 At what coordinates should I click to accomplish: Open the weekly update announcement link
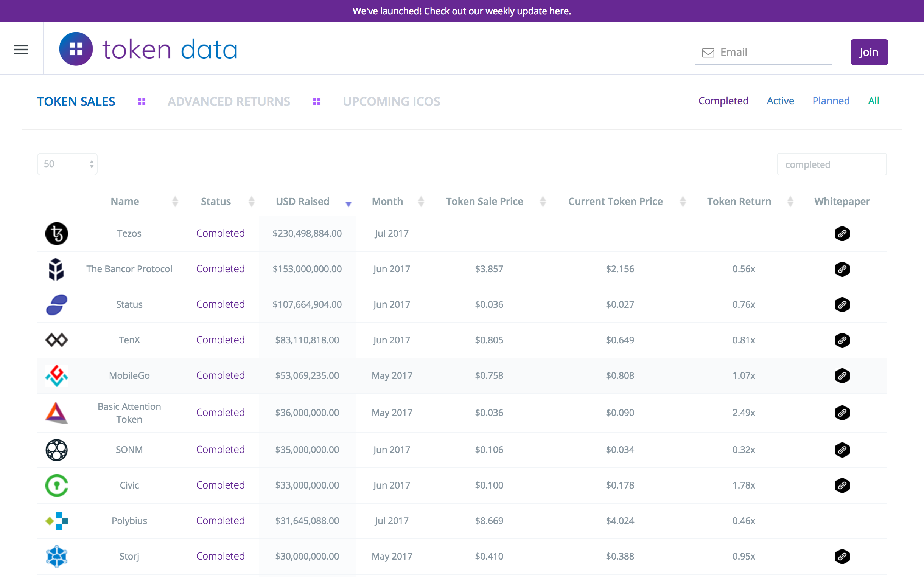coord(462,11)
